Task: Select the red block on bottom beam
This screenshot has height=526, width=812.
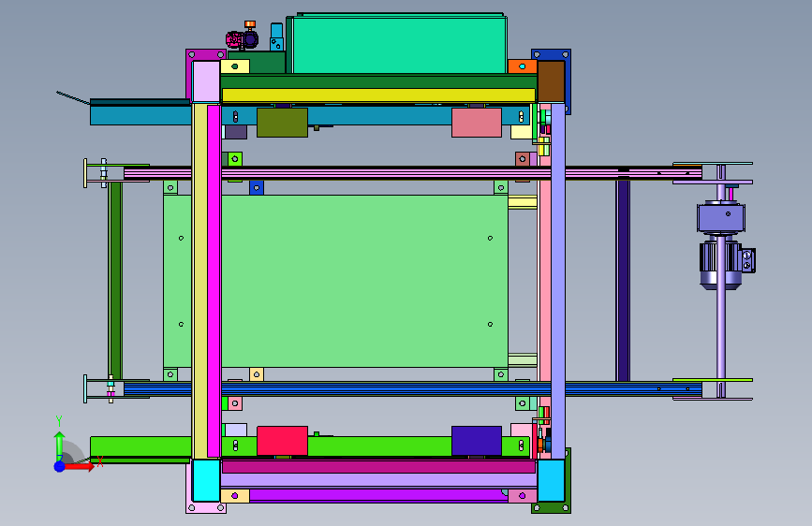Action: [x=282, y=441]
